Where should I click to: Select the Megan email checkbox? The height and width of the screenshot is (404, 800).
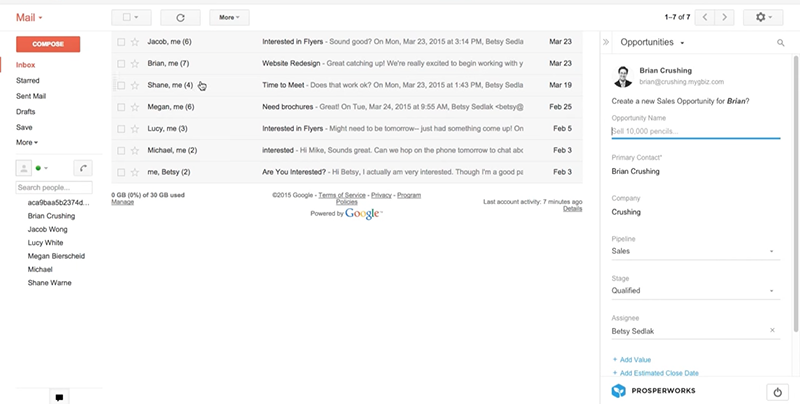121,107
